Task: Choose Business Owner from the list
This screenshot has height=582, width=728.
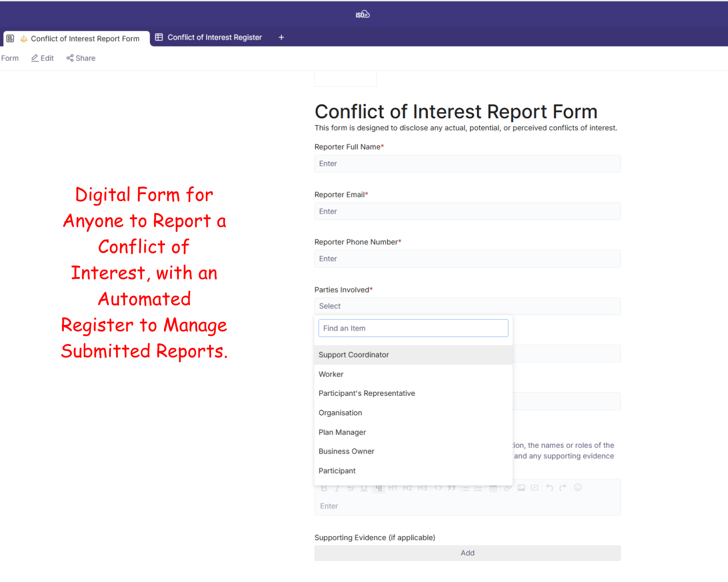Action: (347, 451)
